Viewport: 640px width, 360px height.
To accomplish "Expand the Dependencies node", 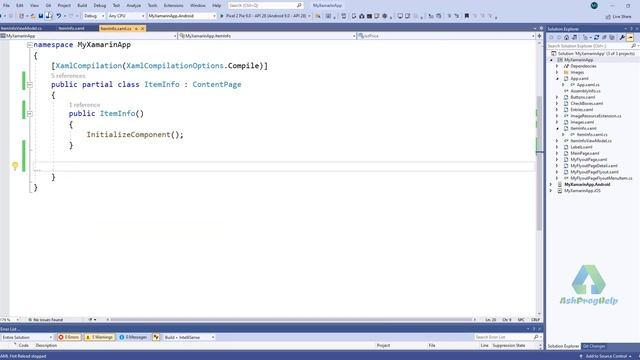I will coord(557,66).
